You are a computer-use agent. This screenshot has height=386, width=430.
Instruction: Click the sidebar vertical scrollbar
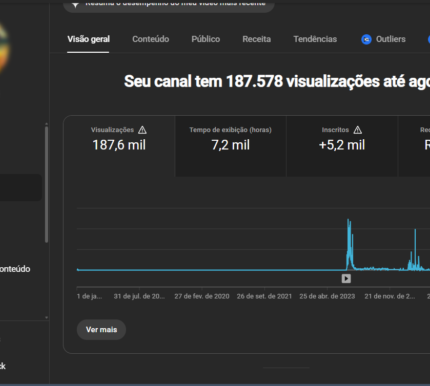click(46, 183)
